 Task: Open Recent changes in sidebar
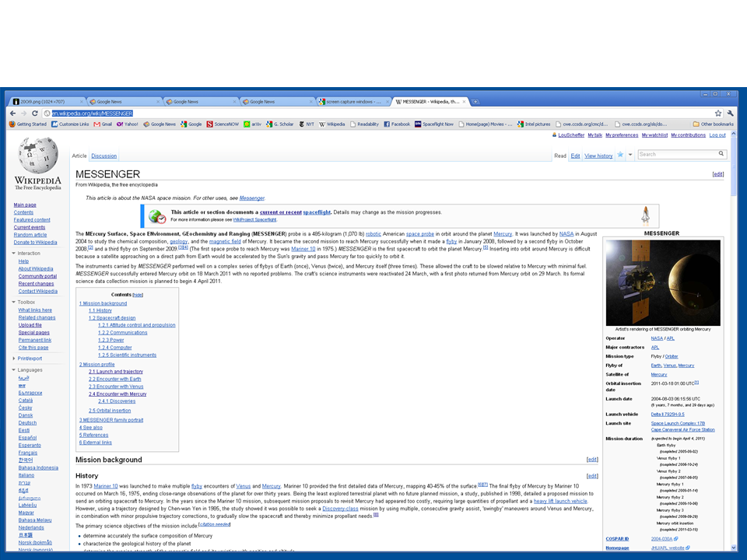37,284
